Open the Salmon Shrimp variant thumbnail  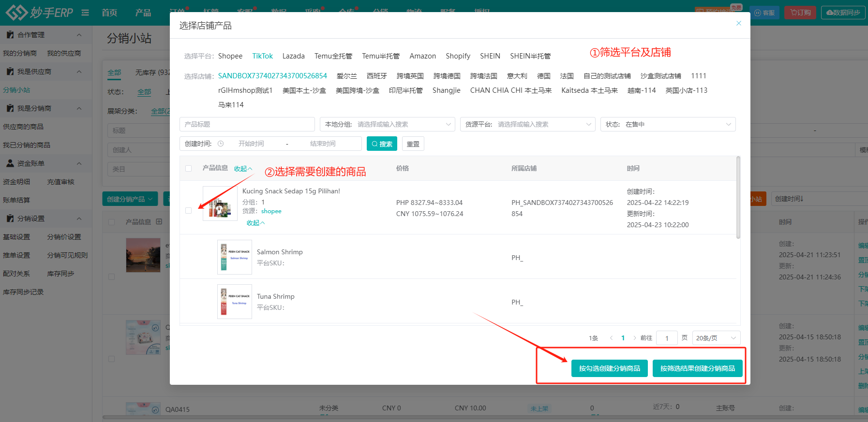pyautogui.click(x=235, y=257)
